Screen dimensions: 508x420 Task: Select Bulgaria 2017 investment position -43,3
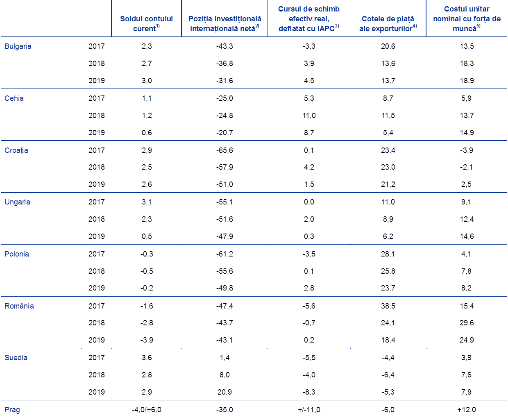click(x=225, y=46)
